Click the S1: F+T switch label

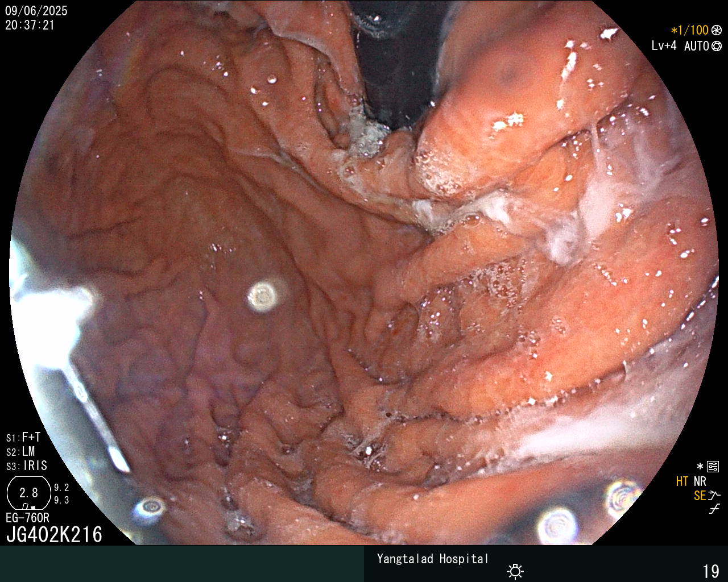23,438
